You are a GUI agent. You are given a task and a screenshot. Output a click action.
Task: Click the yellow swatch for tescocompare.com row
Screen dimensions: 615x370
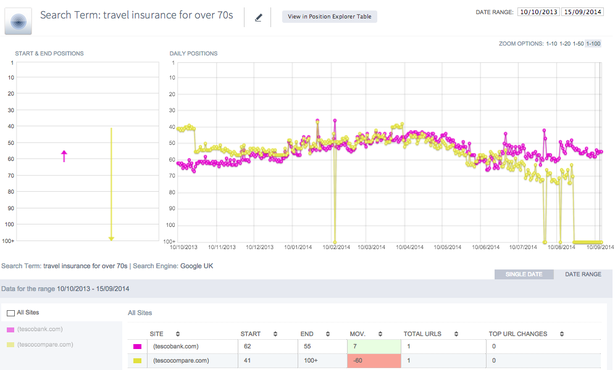tap(137, 361)
